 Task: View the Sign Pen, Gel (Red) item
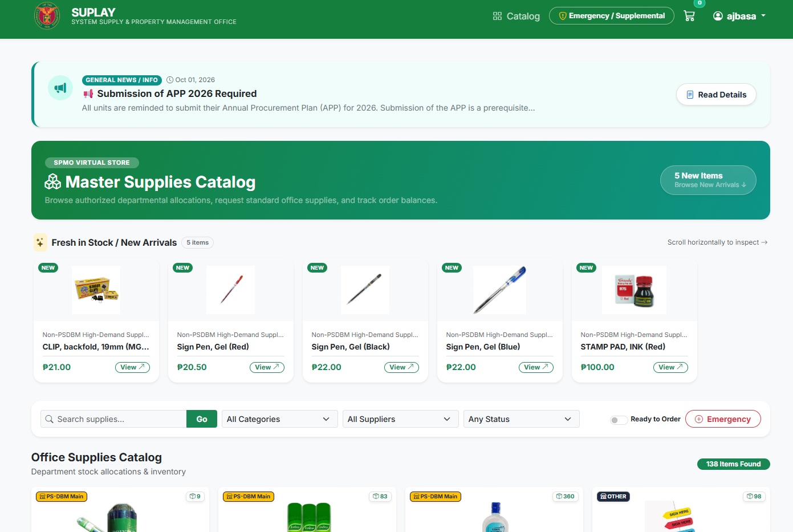tap(267, 367)
